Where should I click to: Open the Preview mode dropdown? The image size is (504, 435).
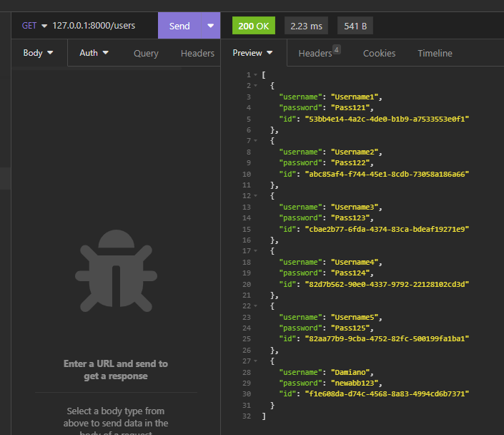pyautogui.click(x=253, y=53)
